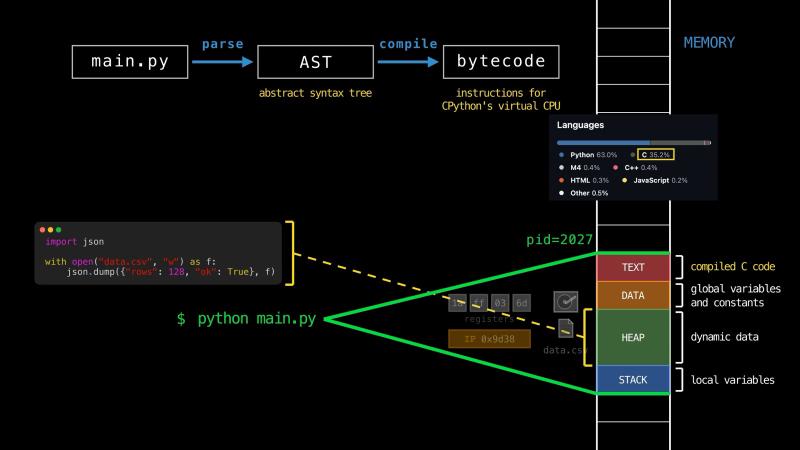Screen dimensions: 800x450
Task: Click the 'import json' code line
Action: coord(74,242)
